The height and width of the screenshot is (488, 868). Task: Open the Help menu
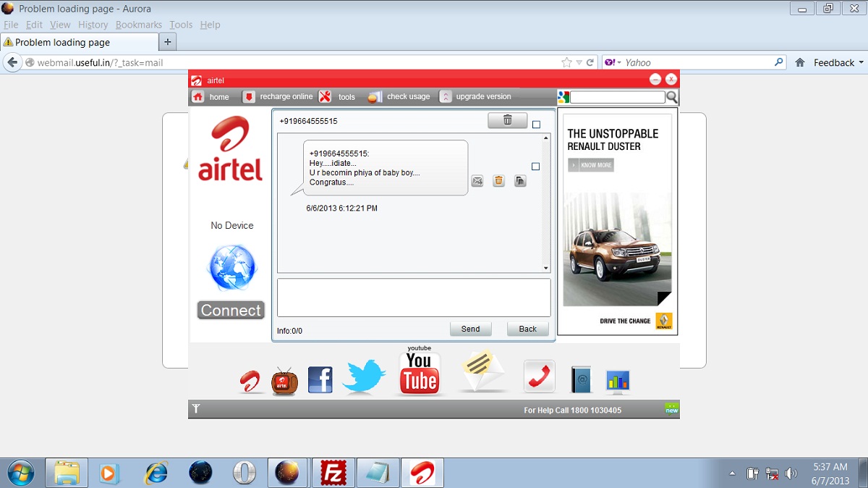pos(210,25)
